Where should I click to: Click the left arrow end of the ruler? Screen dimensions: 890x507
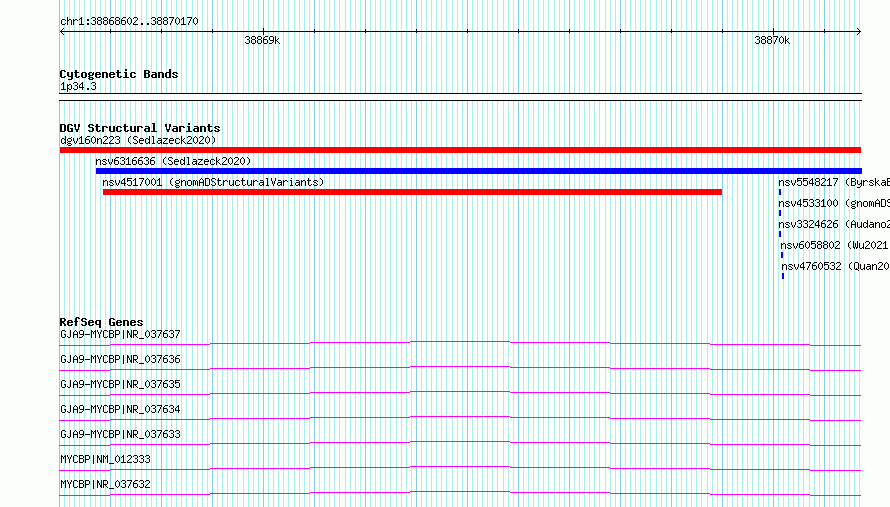click(x=62, y=31)
